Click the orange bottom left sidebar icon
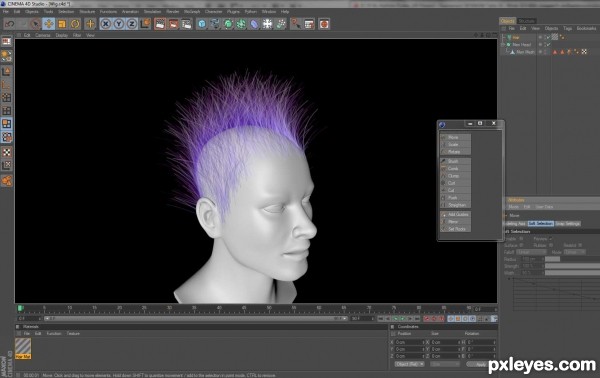The image size is (600, 378). [x=7, y=181]
